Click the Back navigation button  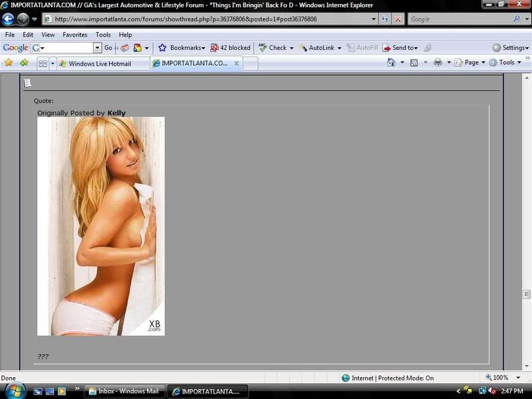tap(9, 19)
